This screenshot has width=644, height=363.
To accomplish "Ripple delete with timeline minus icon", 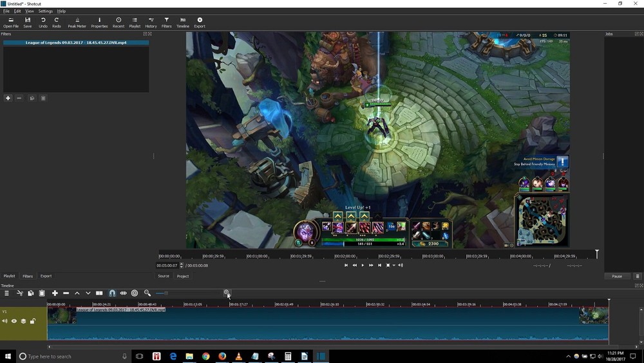I will pos(66,293).
